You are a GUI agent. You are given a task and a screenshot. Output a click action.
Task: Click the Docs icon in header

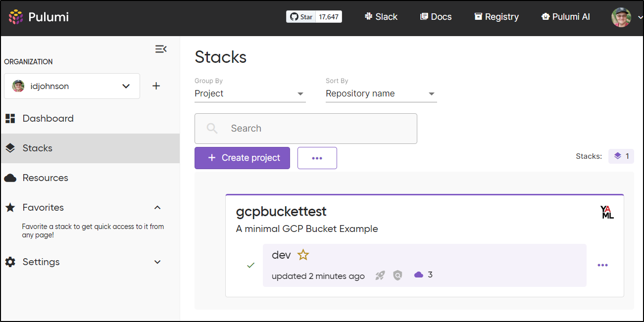tap(424, 16)
